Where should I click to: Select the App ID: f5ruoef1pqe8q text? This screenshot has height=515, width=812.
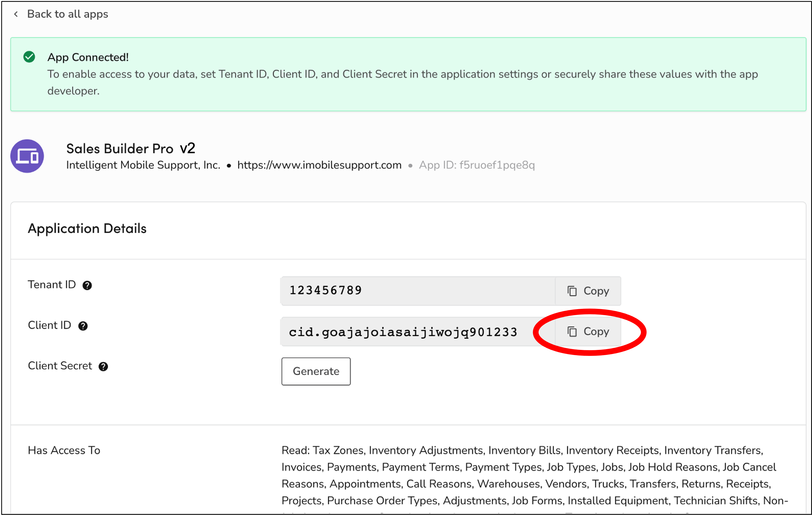477,165
